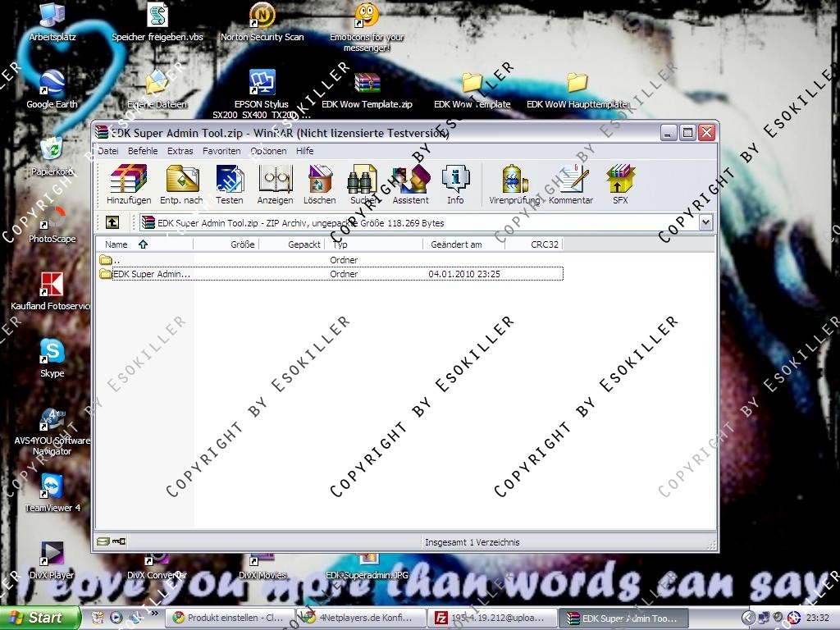Open Arbeitsplatz desktop icon
Image resolution: width=840 pixels, height=630 pixels.
click(52, 22)
